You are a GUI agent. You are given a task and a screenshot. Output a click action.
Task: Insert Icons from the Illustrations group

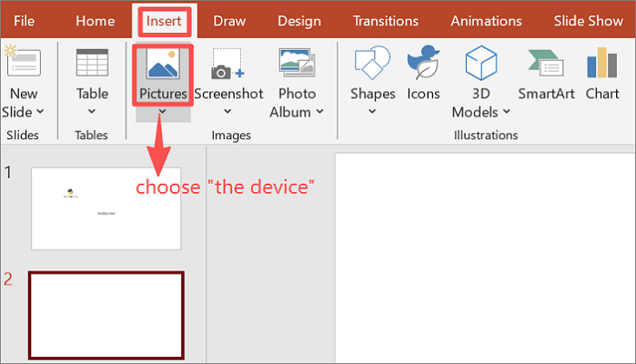point(423,73)
